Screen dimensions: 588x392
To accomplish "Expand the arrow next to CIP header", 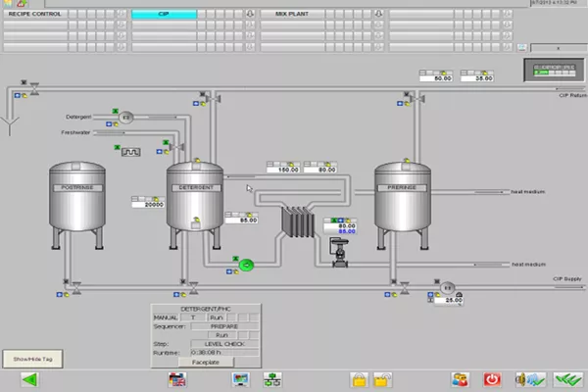I will (250, 15).
